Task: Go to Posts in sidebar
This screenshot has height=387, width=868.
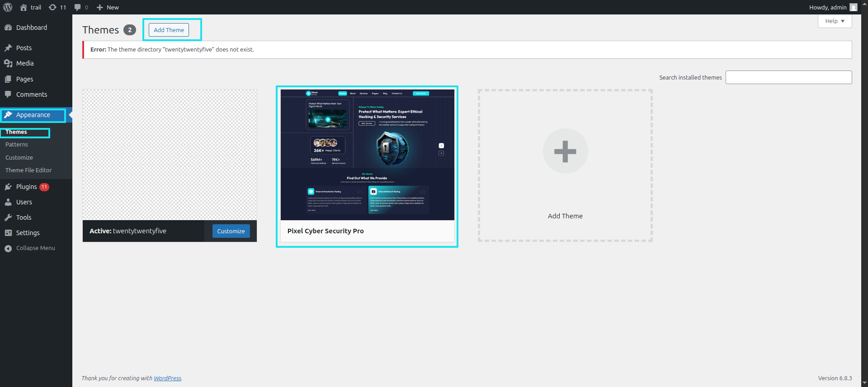Action: click(x=24, y=48)
